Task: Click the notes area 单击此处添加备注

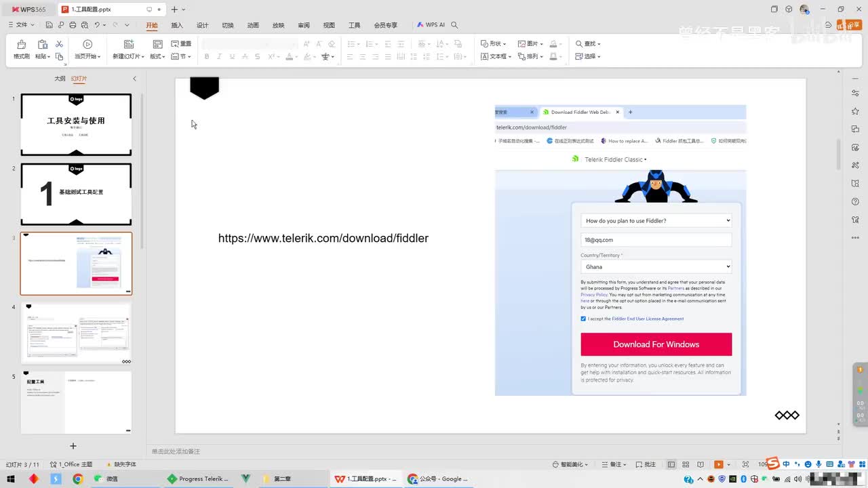Action: (176, 451)
